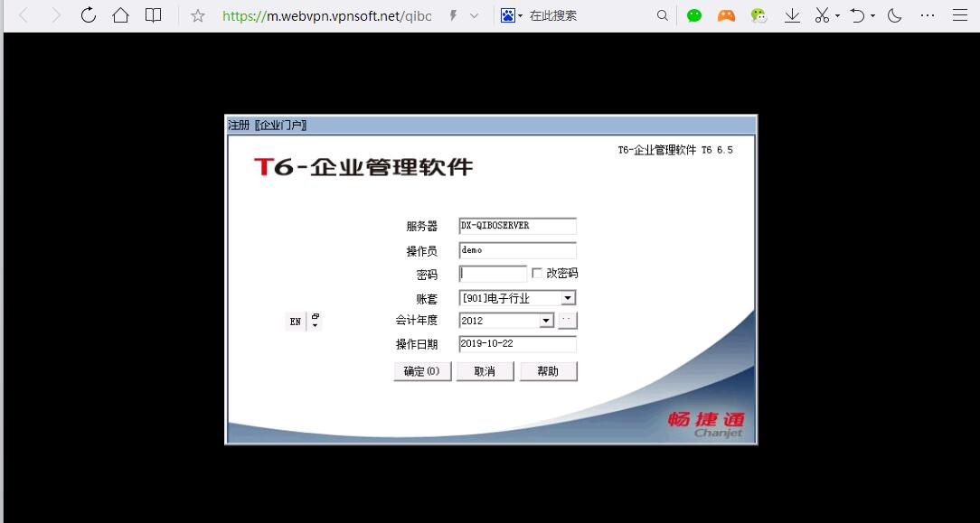Click the 取消 cancel button

(485, 371)
